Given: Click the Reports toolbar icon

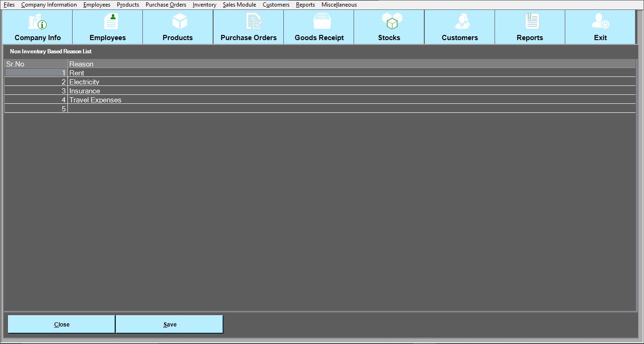Looking at the screenshot, I should [x=530, y=22].
